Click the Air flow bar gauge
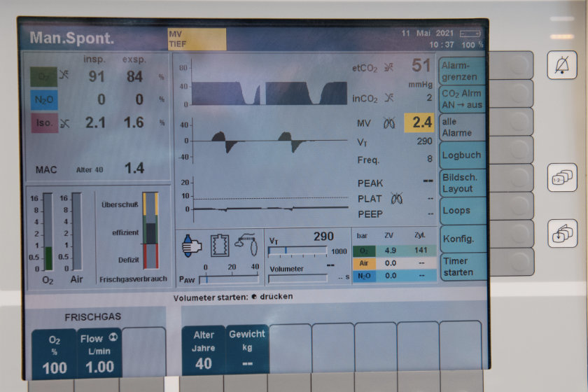This screenshot has width=588, height=392. [x=76, y=232]
